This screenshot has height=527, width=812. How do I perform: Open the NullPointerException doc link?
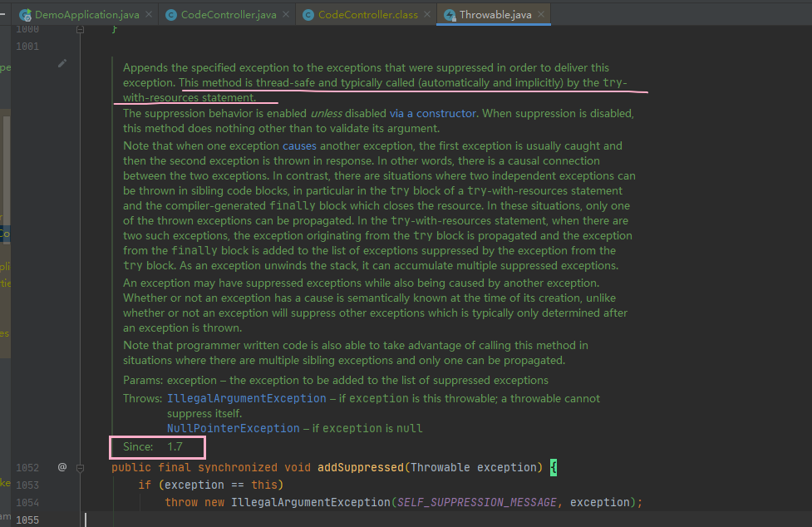[233, 429]
